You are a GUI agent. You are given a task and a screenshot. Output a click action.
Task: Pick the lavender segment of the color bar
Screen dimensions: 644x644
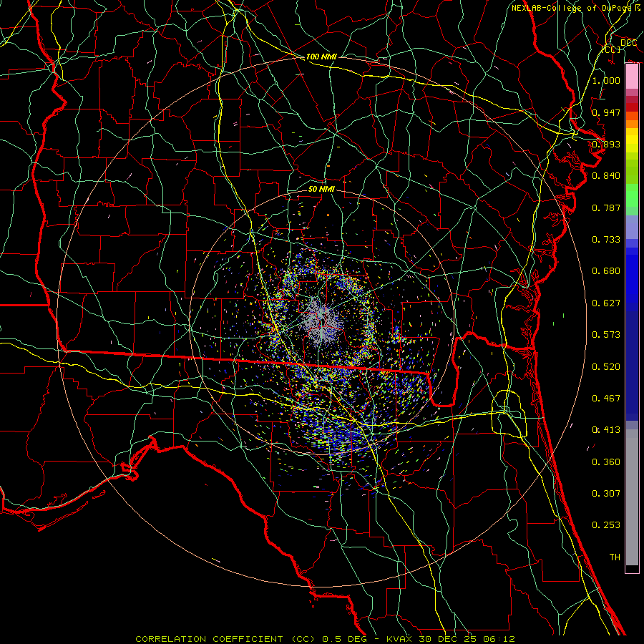(x=632, y=227)
